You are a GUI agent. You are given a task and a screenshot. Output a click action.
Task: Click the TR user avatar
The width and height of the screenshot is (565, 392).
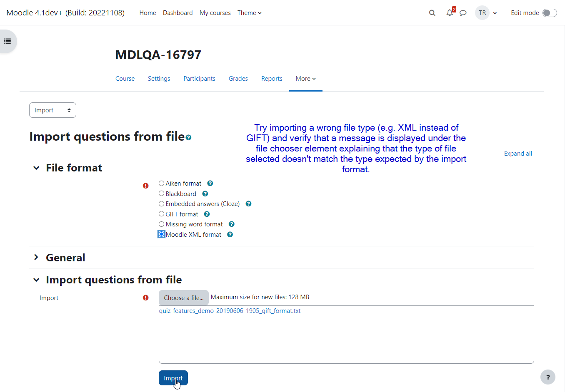pyautogui.click(x=482, y=13)
